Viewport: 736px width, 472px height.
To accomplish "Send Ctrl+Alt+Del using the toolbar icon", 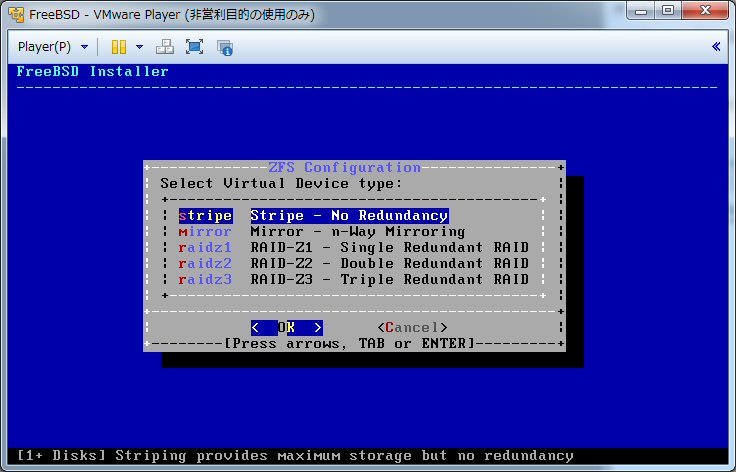I will pyautogui.click(x=165, y=47).
